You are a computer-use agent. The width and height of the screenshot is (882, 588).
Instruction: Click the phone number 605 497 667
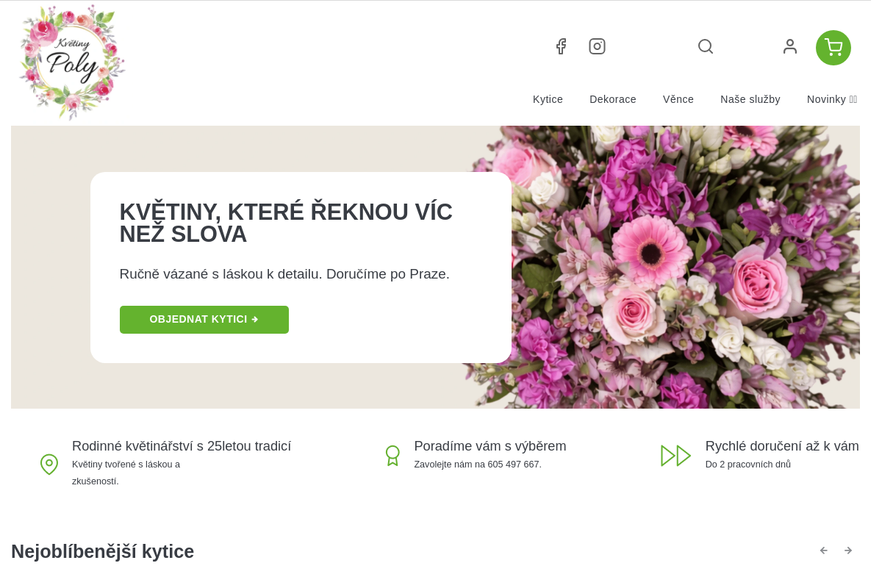click(515, 465)
